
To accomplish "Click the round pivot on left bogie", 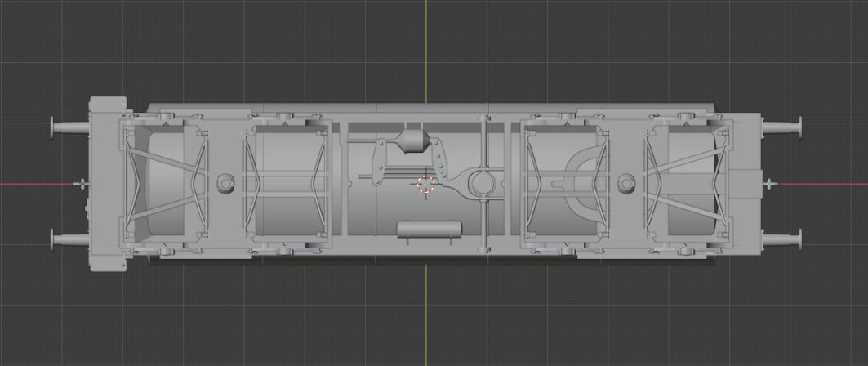I will 225,183.
